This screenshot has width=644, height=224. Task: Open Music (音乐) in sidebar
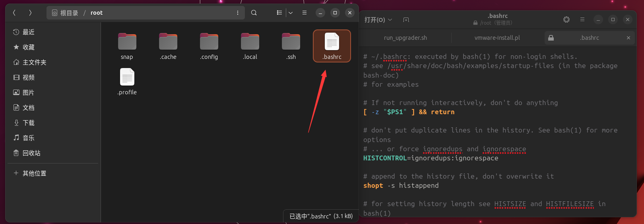point(52,138)
